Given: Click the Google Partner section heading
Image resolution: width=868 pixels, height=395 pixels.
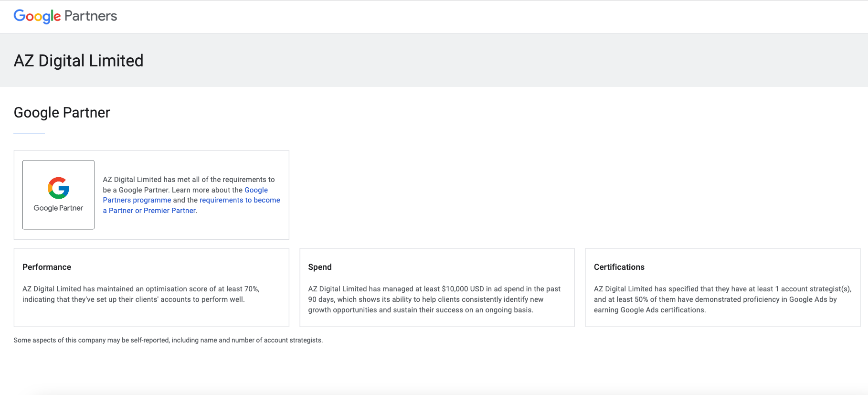Looking at the screenshot, I should (x=62, y=113).
